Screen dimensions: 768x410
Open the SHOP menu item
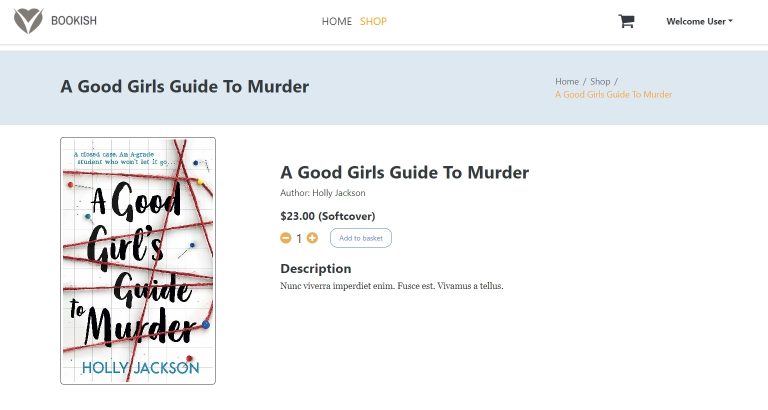tap(373, 21)
